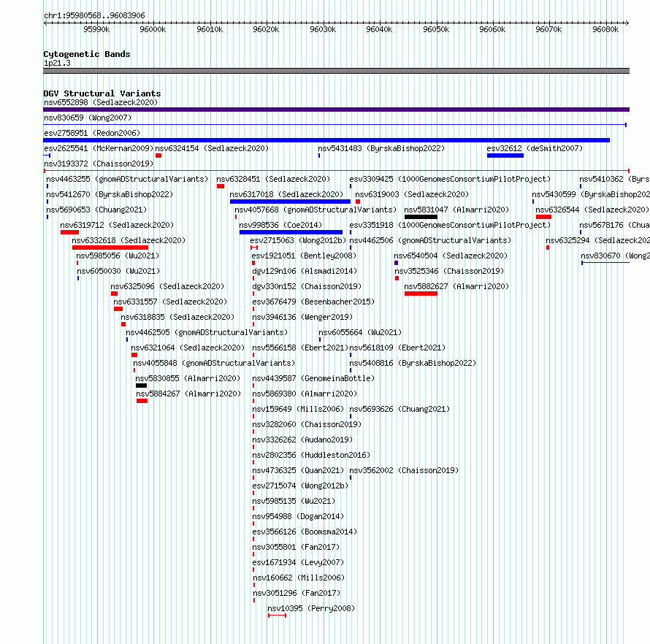Click nsv6540504 (Sedlazeck2020) label
The image size is (650, 644).
pos(451,256)
